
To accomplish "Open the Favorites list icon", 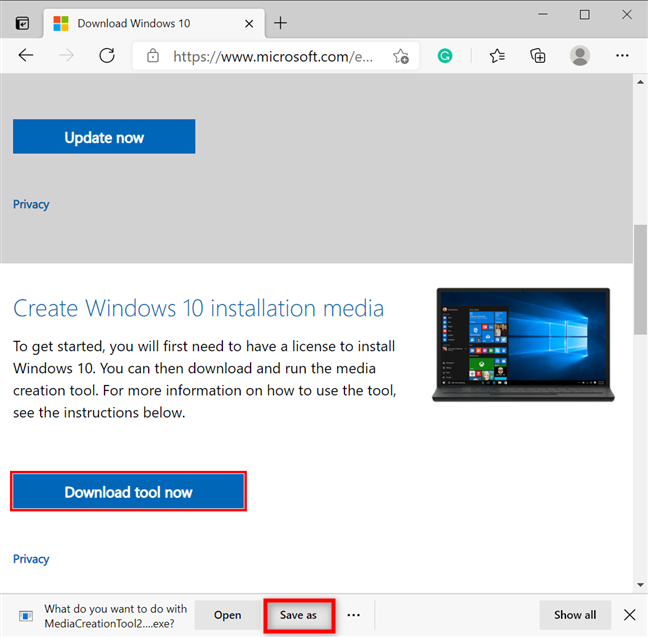I will tap(497, 55).
